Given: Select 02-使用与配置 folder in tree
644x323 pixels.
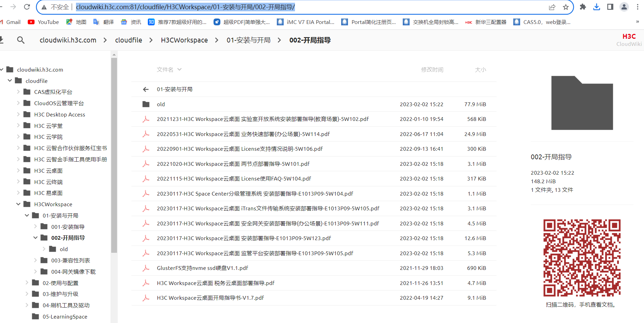Looking at the screenshot, I should pos(60,283).
